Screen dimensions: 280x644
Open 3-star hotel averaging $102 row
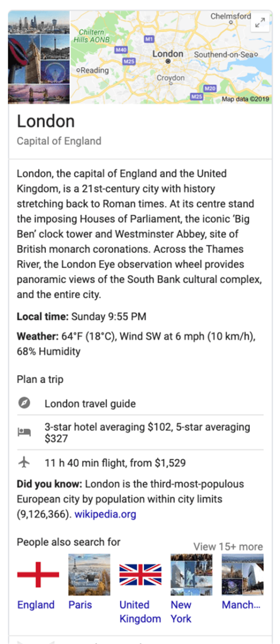click(x=140, y=433)
